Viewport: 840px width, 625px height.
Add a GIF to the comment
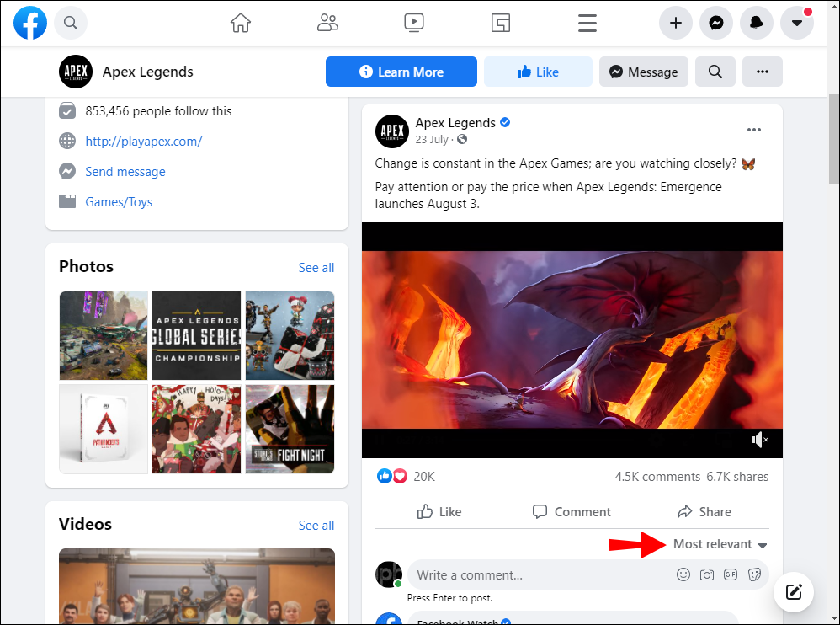[x=731, y=574]
